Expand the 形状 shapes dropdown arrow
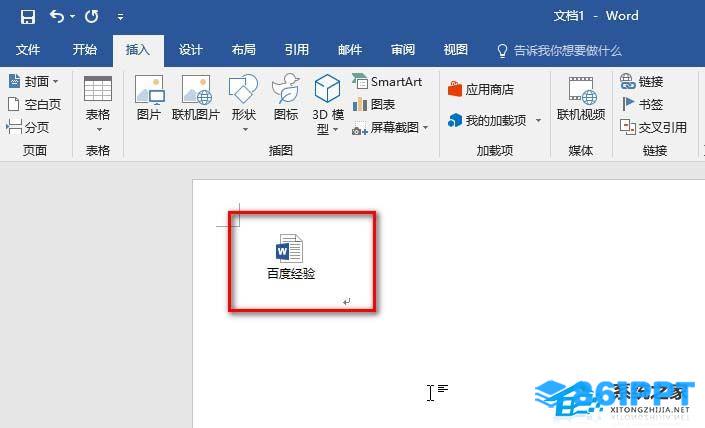 pos(245,130)
